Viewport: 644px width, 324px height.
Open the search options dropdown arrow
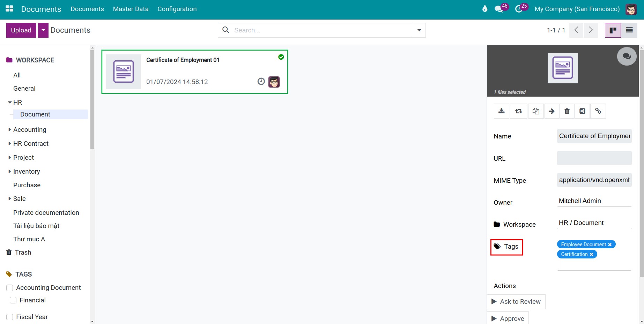click(x=419, y=30)
